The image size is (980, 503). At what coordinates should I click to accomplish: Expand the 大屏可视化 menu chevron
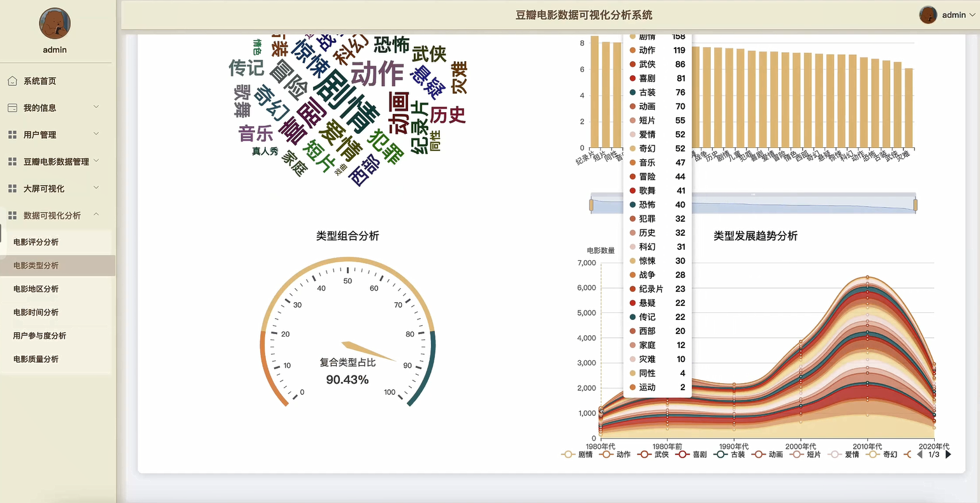[96, 187]
